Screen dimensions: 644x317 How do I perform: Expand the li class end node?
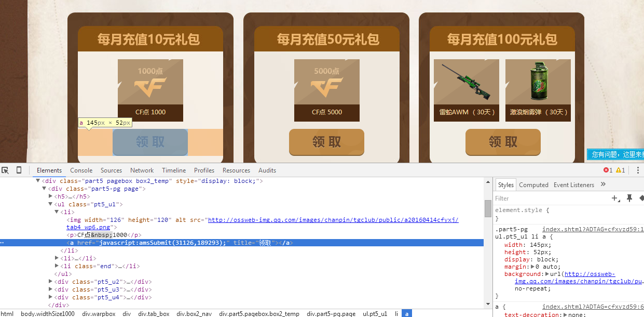pyautogui.click(x=57, y=266)
